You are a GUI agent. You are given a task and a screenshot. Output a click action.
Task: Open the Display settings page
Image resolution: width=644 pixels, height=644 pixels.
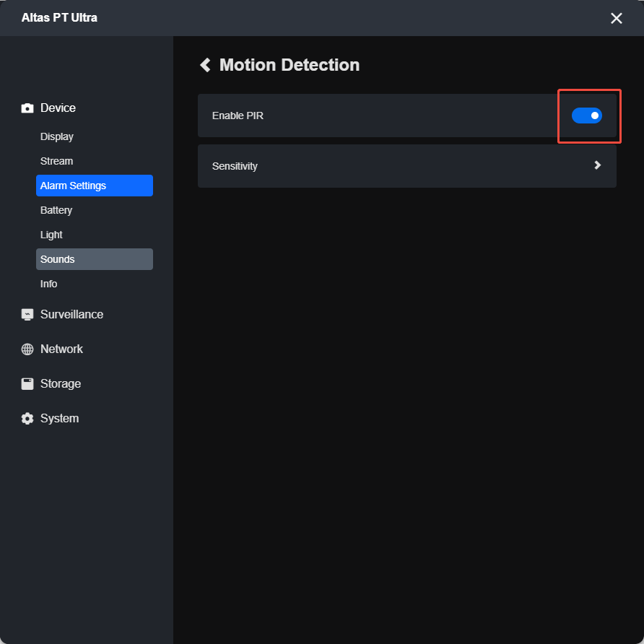coord(57,136)
